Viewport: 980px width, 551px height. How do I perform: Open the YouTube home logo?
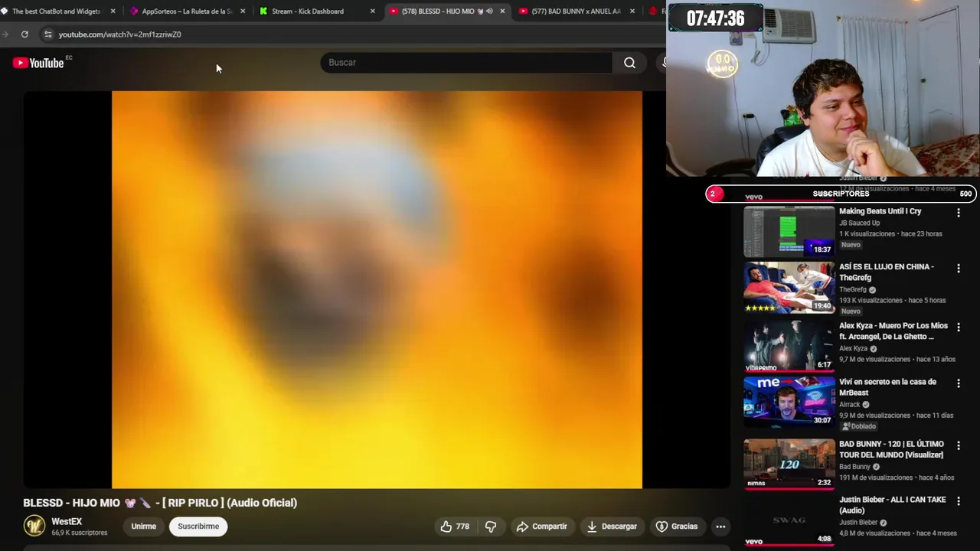(x=38, y=63)
